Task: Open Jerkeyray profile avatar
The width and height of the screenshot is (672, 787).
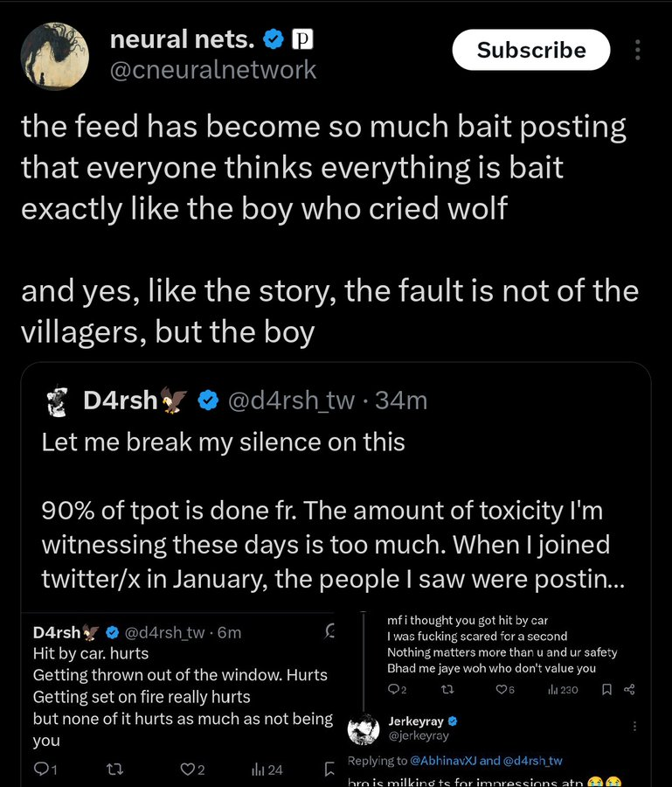Action: (364, 729)
